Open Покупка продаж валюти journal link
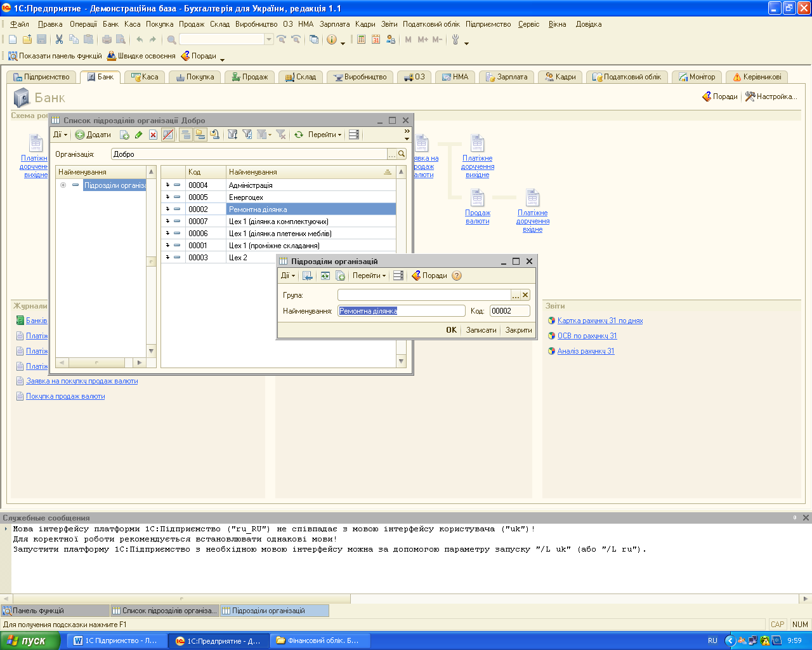Viewport: 812px width, 650px height. [x=65, y=396]
